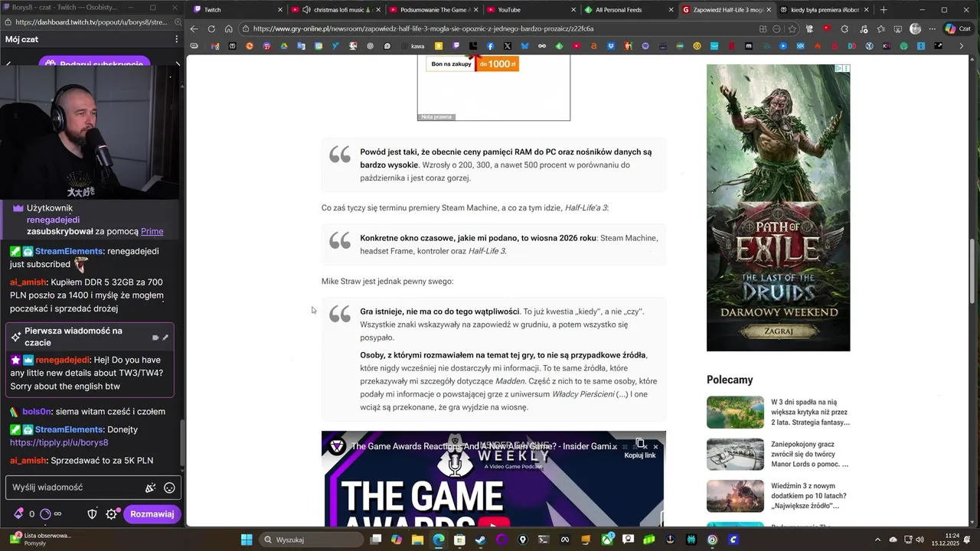Open the volume speaker tray icon
This screenshot has width=980, height=551.
pos(920,540)
